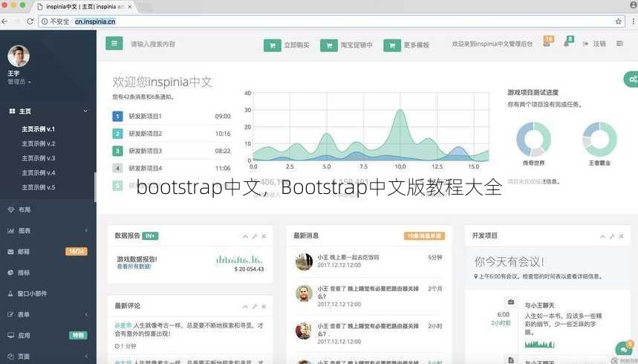Viewport: 638px width, 364px height.
Task: Close the 最新评论 panel
Action: click(x=264, y=306)
